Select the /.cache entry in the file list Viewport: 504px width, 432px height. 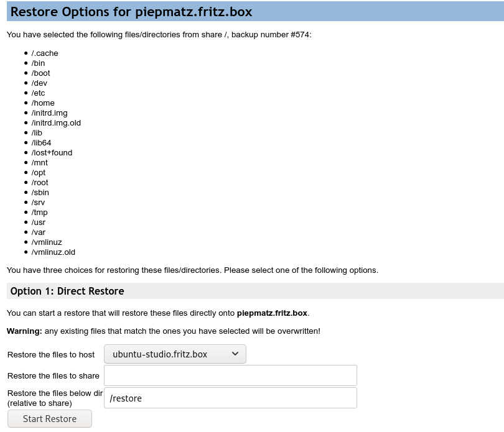tap(45, 53)
